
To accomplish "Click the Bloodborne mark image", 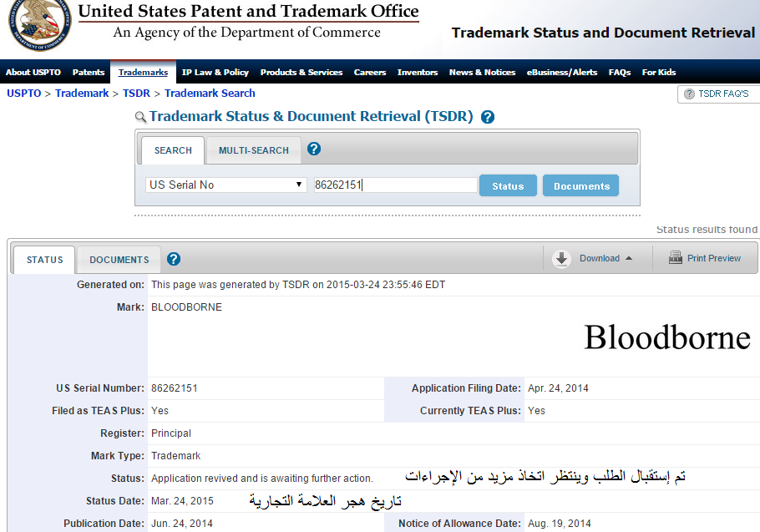I will 667,337.
